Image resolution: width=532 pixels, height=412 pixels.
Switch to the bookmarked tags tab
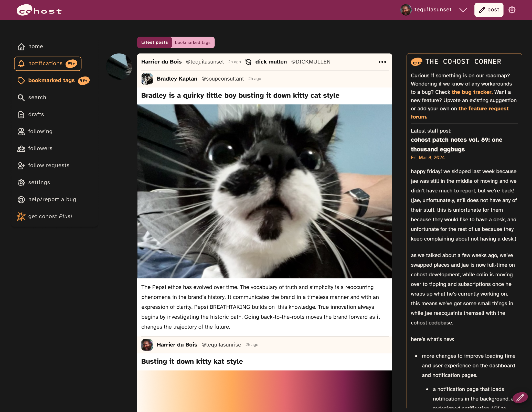coord(193,42)
